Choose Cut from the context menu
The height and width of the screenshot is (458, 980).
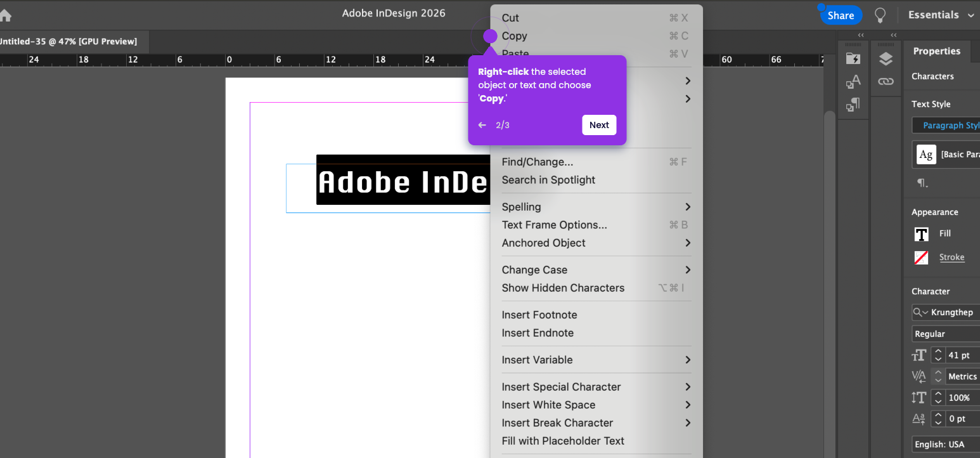click(x=596, y=18)
